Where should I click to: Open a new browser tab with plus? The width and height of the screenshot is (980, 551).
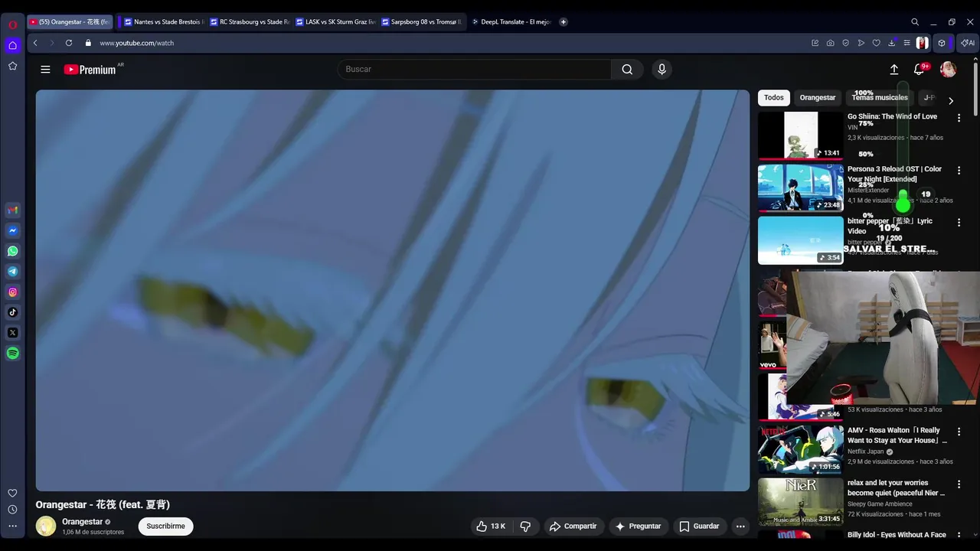563,22
